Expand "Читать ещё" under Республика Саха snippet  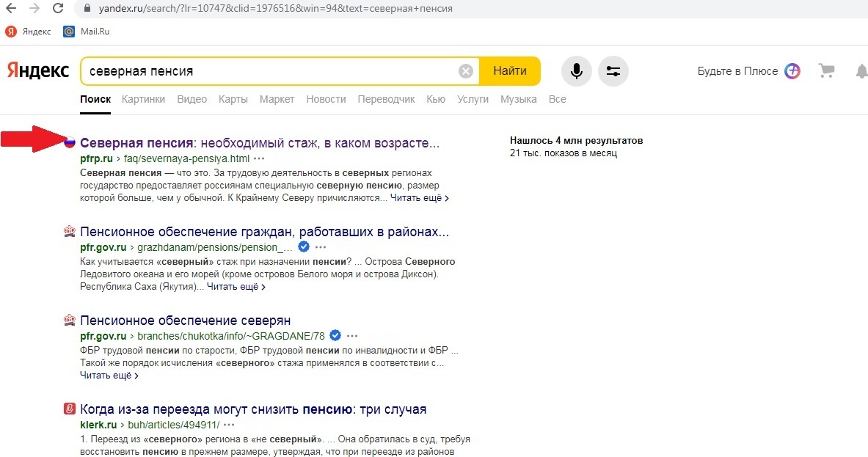[236, 287]
